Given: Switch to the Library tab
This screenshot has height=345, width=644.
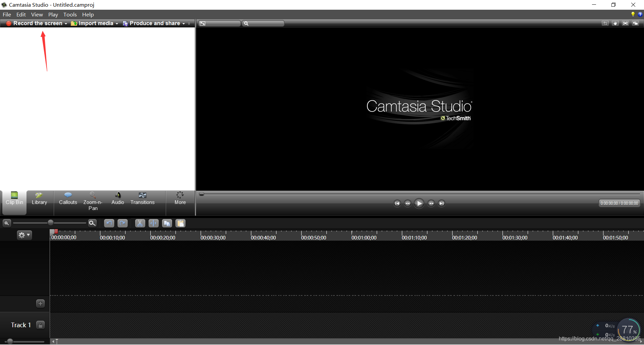Looking at the screenshot, I should click(40, 199).
